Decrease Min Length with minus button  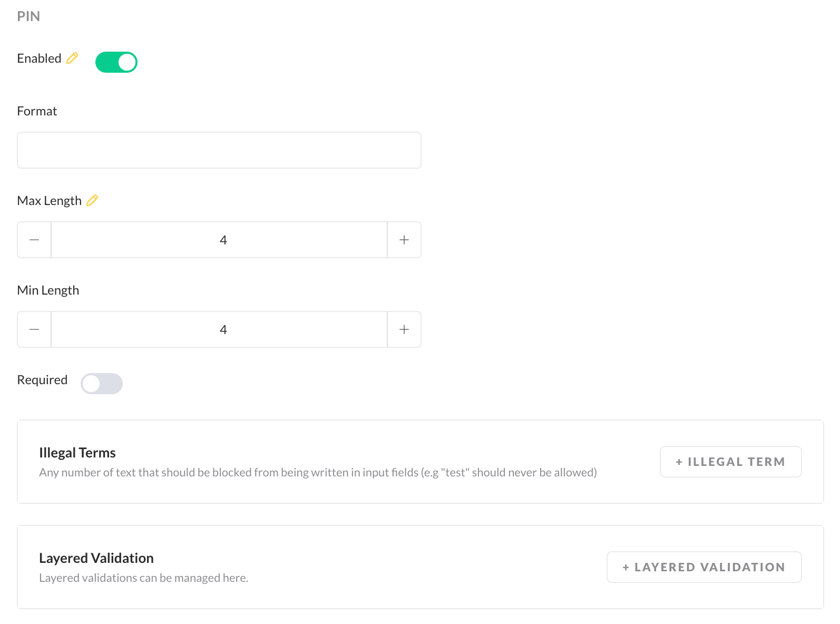pos(34,329)
